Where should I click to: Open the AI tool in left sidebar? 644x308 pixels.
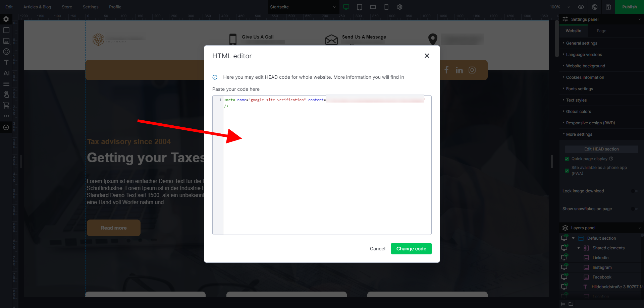6,73
